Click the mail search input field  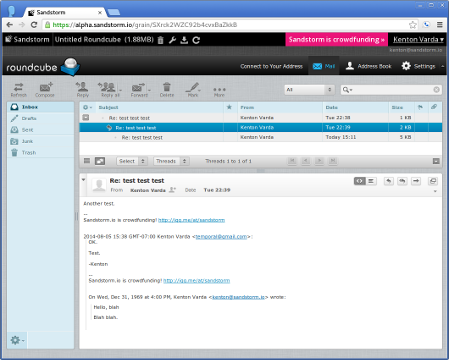pyautogui.click(x=393, y=90)
